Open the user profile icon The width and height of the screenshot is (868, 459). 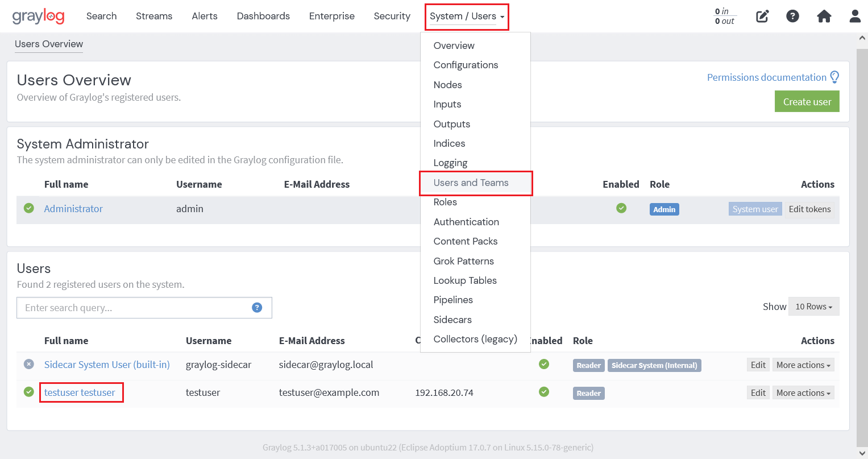click(855, 16)
